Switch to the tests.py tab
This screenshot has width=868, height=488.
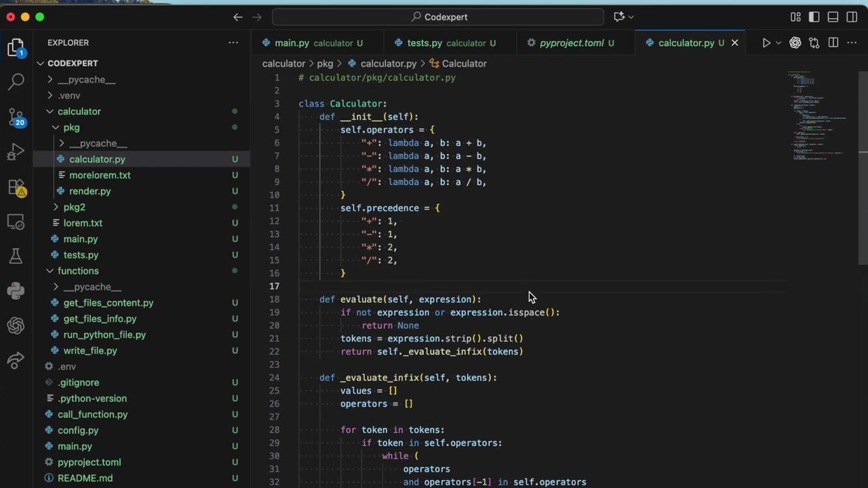coord(450,43)
